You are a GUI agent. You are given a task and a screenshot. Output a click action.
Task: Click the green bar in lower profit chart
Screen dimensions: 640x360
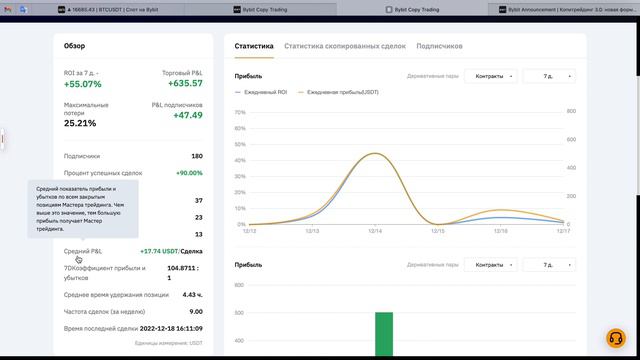pos(384,334)
